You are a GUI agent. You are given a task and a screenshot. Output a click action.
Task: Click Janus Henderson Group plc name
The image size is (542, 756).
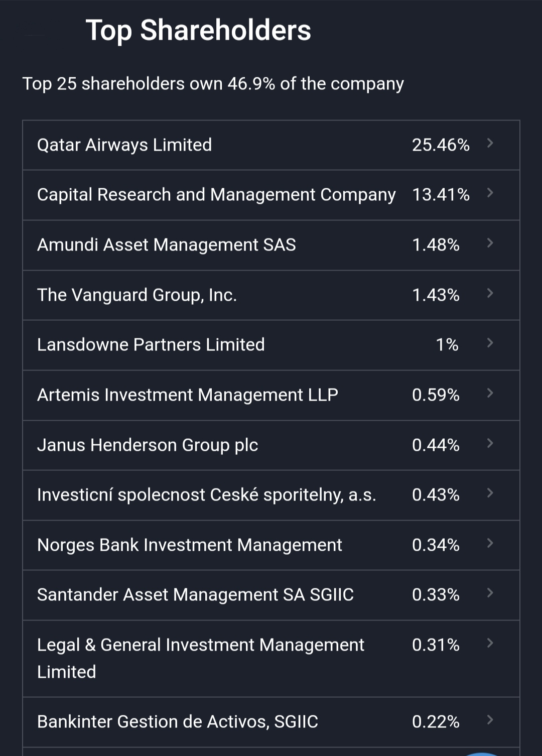[x=148, y=445]
